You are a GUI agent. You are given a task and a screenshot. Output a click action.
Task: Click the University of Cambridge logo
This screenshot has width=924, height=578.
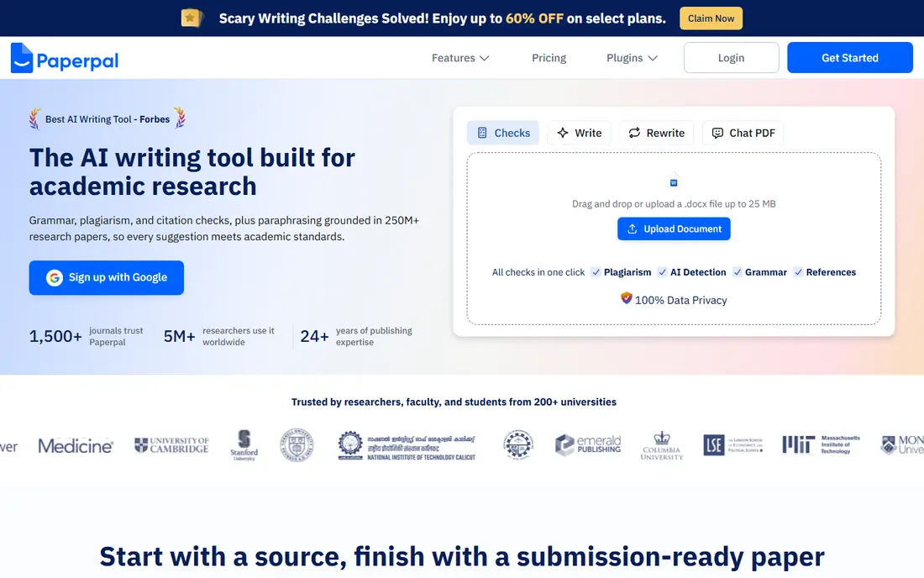pyautogui.click(x=171, y=445)
